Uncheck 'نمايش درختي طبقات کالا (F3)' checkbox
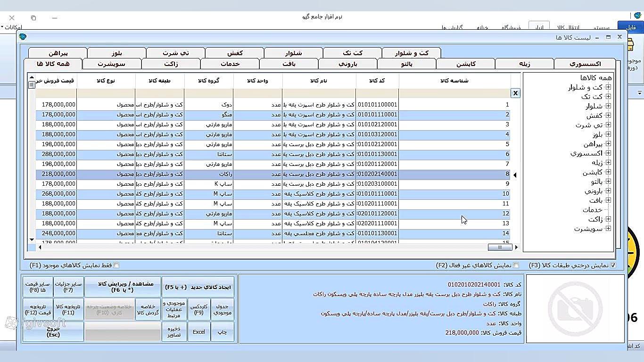 click(x=613, y=265)
